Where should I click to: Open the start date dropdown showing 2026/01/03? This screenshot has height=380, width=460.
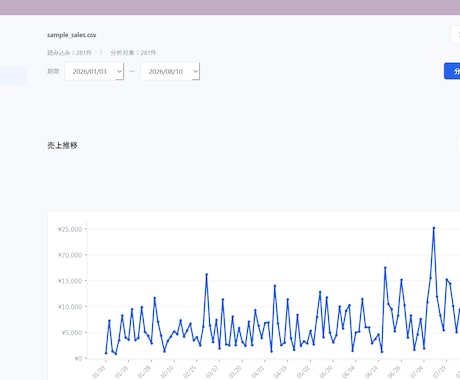pyautogui.click(x=94, y=71)
